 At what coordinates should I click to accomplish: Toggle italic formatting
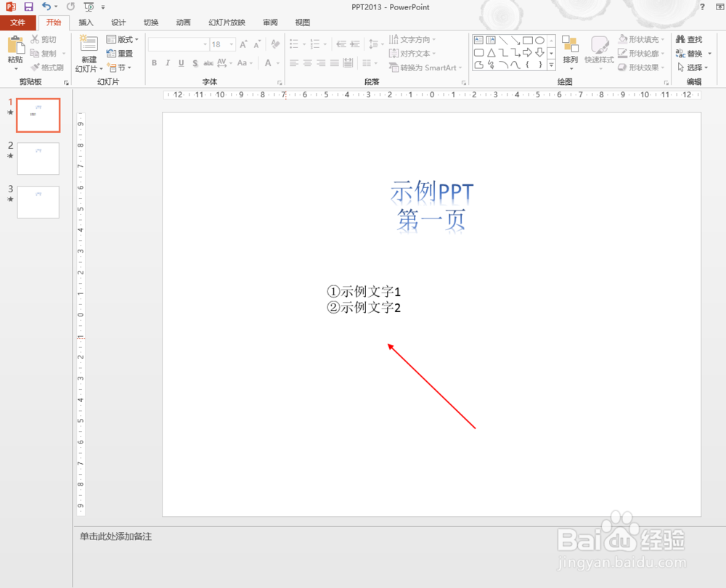[168, 62]
